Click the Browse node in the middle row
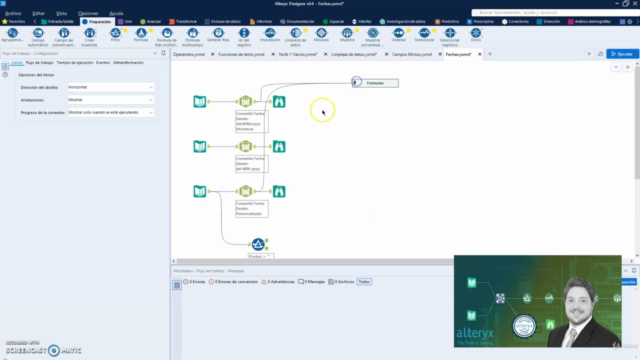Image resolution: width=640 pixels, height=360 pixels. pos(279,146)
